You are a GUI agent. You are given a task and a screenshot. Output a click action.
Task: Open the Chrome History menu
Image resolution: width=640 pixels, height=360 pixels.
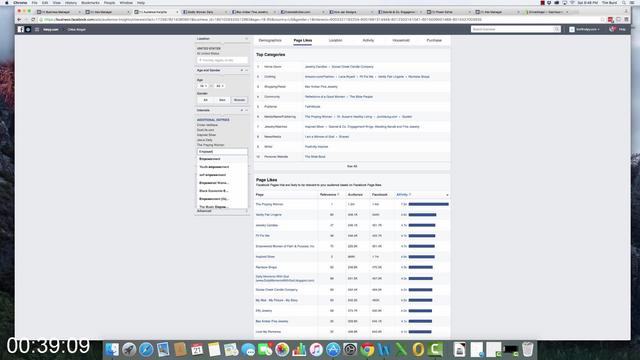pyautogui.click(x=71, y=2)
